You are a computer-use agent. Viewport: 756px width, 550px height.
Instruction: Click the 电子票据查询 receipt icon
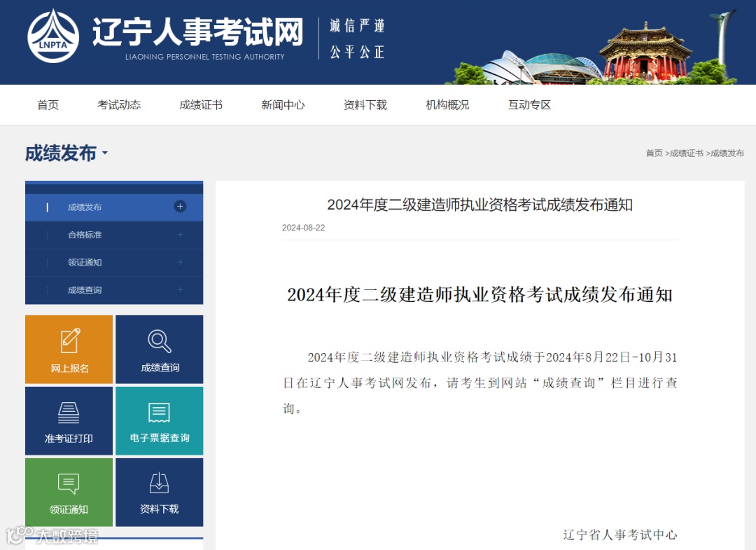159,413
